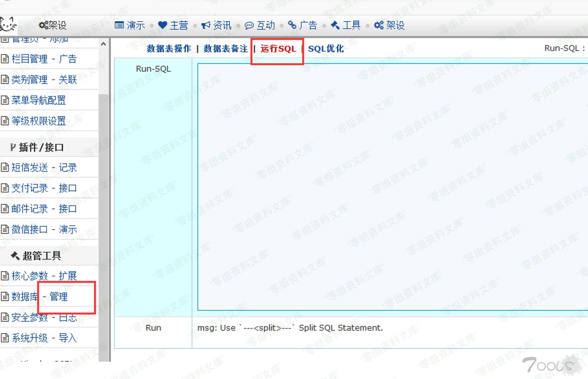Click the gears icon beside top-left 架设
The image size is (588, 379).
[43, 25]
